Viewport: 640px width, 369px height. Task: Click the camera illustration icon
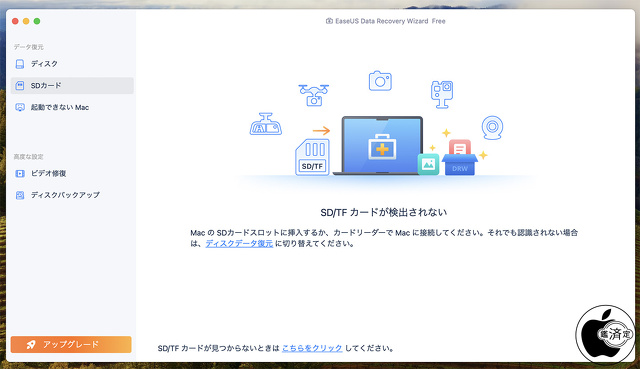pos(380,81)
